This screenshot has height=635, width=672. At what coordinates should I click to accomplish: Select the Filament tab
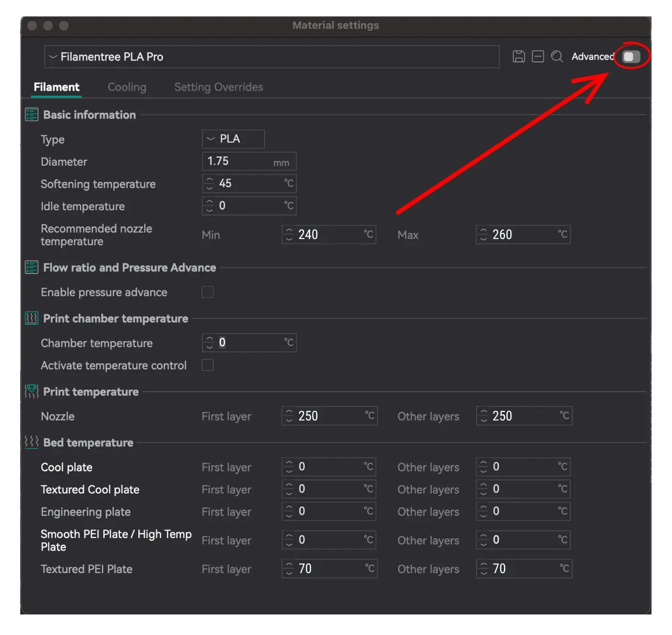(56, 87)
